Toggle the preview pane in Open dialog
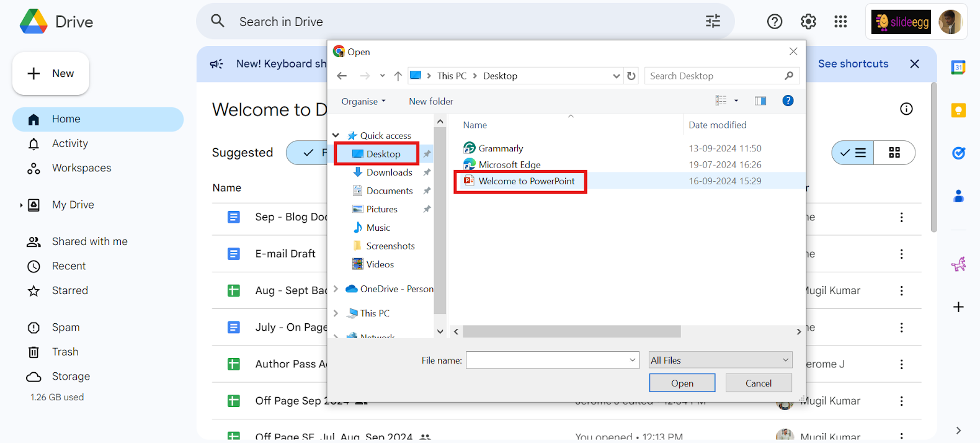This screenshot has height=443, width=980. tap(760, 101)
